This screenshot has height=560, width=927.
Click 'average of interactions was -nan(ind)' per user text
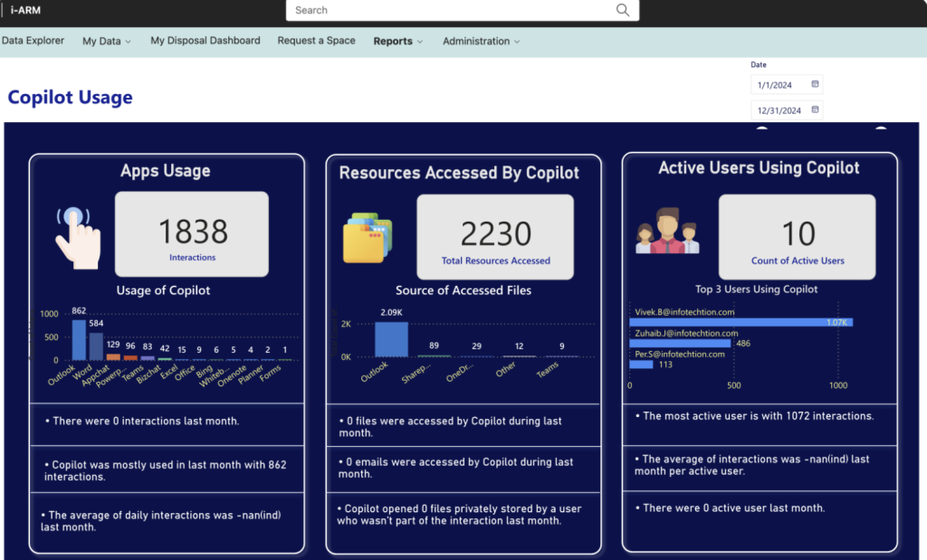pyautogui.click(x=752, y=465)
